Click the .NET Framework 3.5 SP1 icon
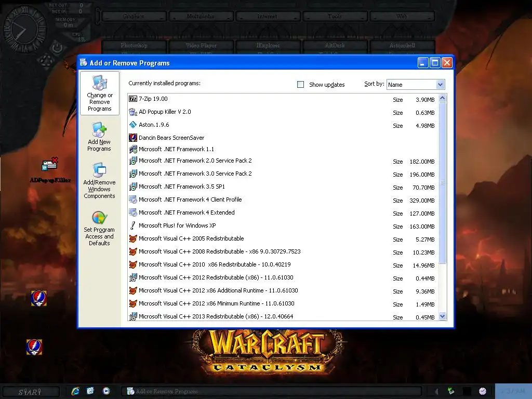 pyautogui.click(x=133, y=187)
